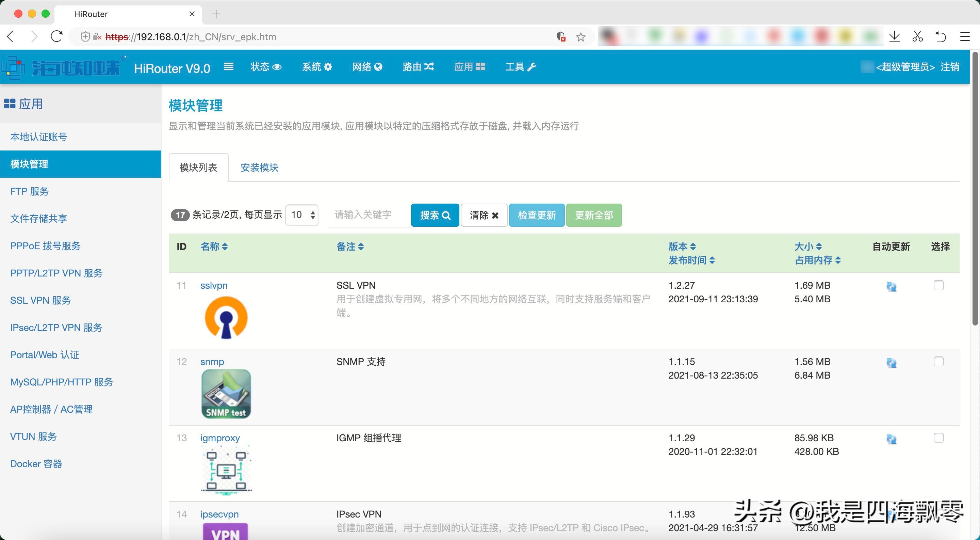Click the SNMP test module icon
Image resolution: width=980 pixels, height=540 pixels.
click(x=226, y=394)
